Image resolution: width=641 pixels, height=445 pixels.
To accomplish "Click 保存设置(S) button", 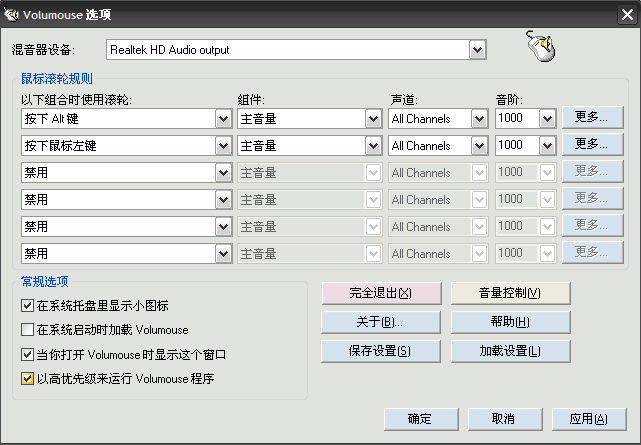I will click(x=381, y=351).
